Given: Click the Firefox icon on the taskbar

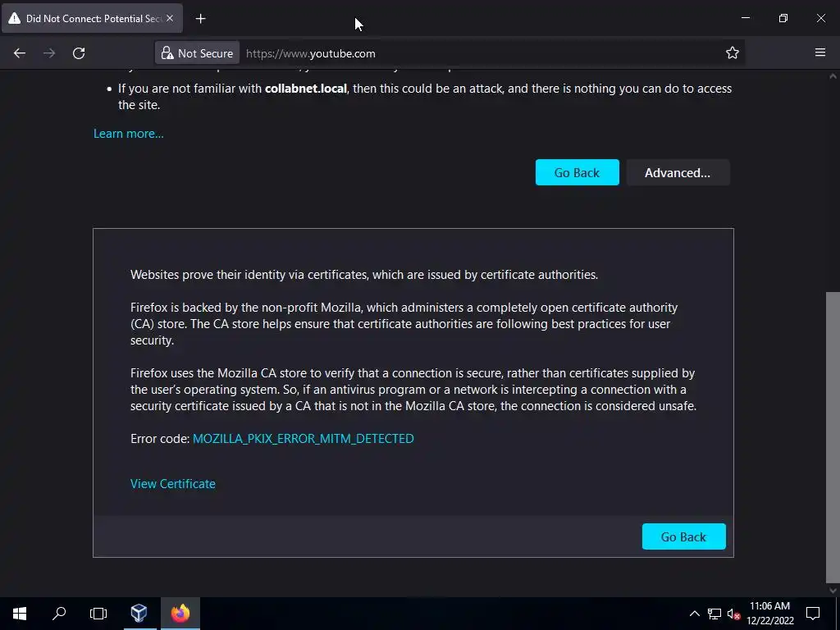Looking at the screenshot, I should (180, 614).
